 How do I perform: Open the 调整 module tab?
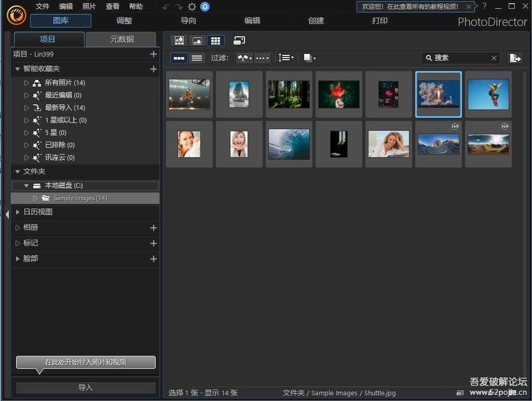(124, 21)
